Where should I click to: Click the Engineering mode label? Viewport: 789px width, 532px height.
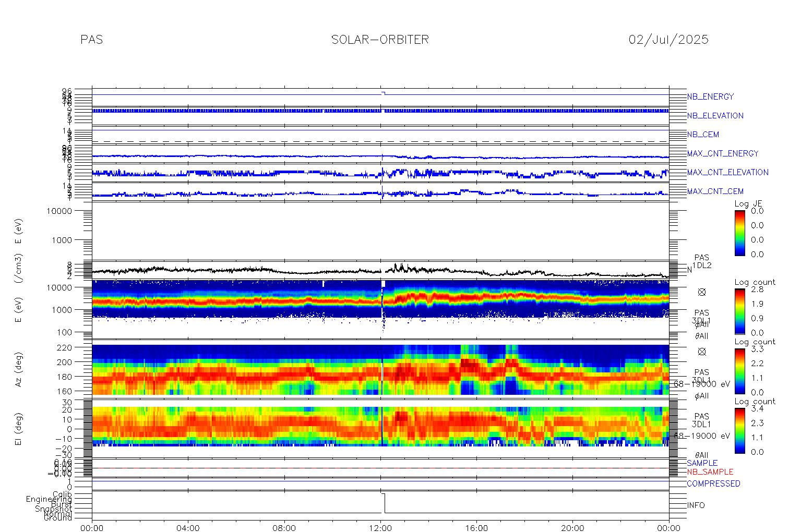coord(49,499)
